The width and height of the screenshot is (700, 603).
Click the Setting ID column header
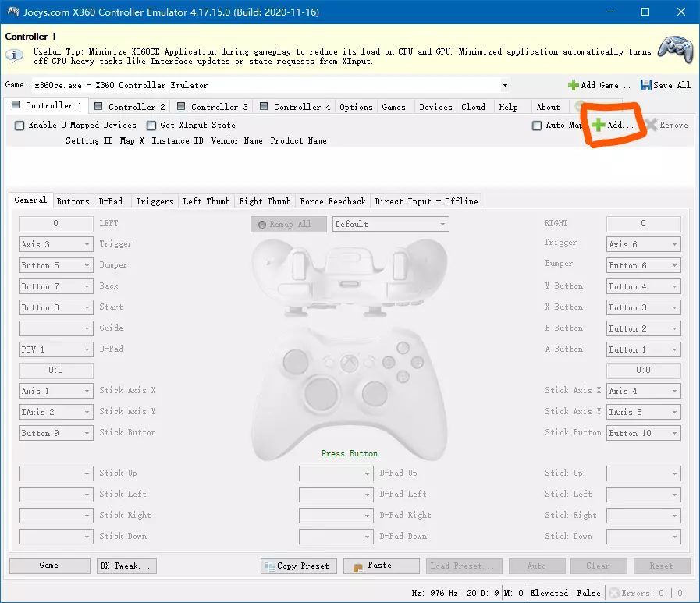coord(89,140)
